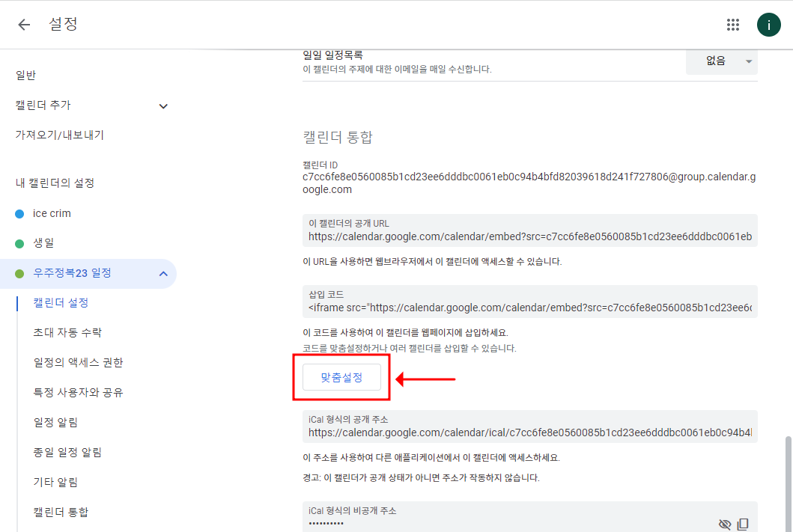Collapse the 우주정복23 일정 calendar settings
793x532 pixels.
click(x=163, y=274)
